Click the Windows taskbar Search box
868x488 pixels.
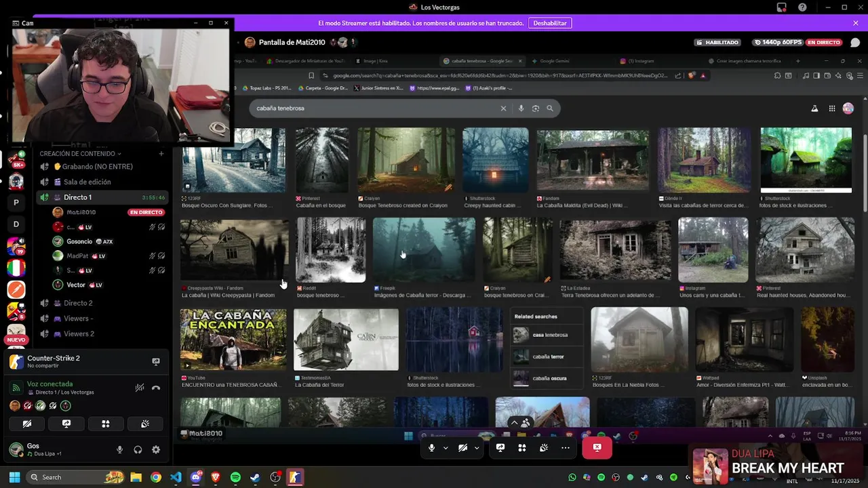click(75, 477)
